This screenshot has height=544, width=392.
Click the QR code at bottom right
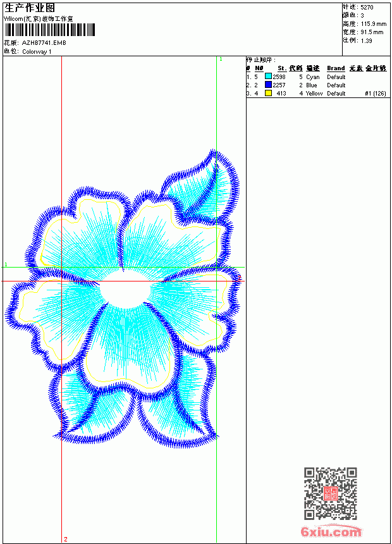(330, 493)
